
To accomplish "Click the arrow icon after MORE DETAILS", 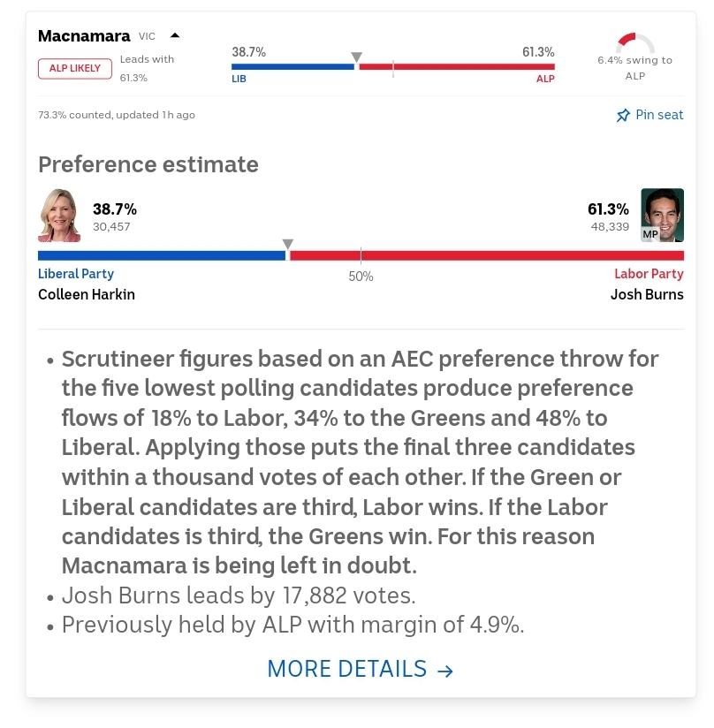I will pos(445,671).
